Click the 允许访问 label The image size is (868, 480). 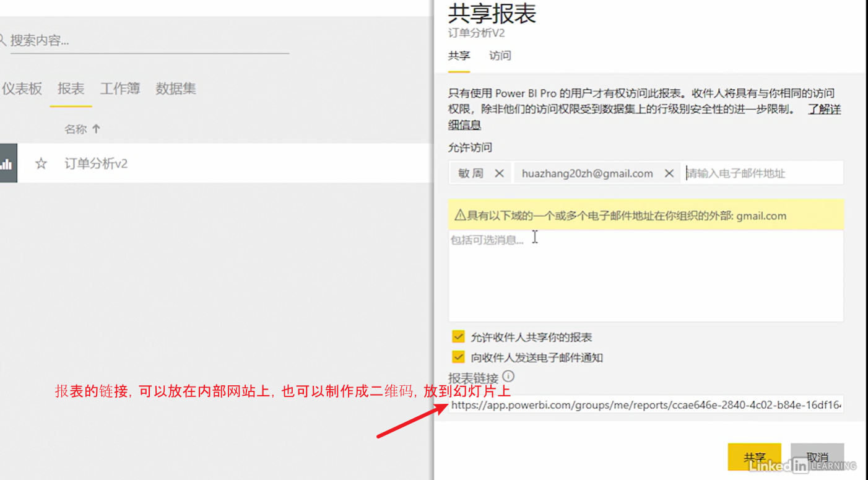[471, 147]
